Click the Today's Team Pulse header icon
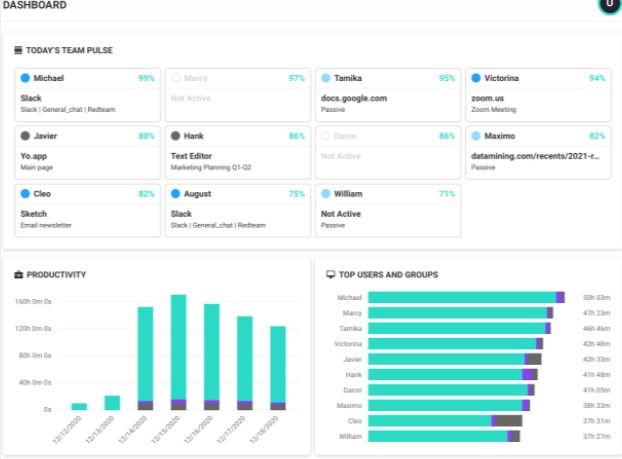Viewport: 622px width, 459px height. click(18, 50)
